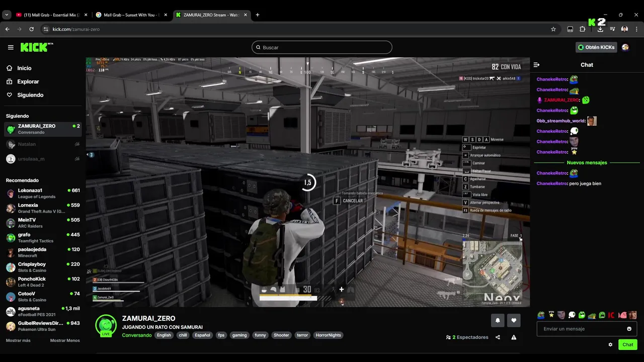Reload the page in Chrome
This screenshot has width=644, height=362.
click(x=31, y=29)
